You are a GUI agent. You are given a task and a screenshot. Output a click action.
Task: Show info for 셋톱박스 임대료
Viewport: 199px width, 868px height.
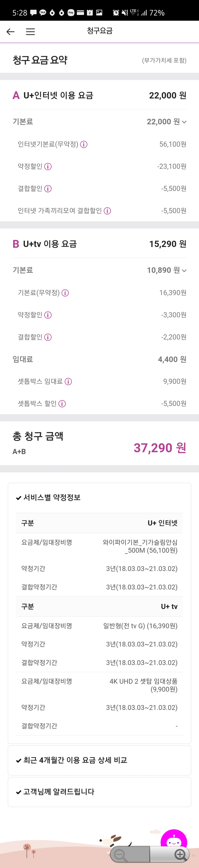click(x=68, y=382)
